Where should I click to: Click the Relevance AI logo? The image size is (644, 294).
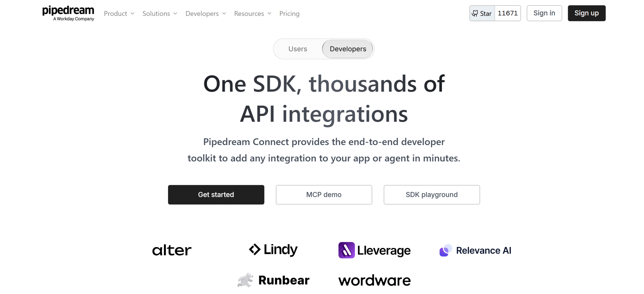click(475, 250)
